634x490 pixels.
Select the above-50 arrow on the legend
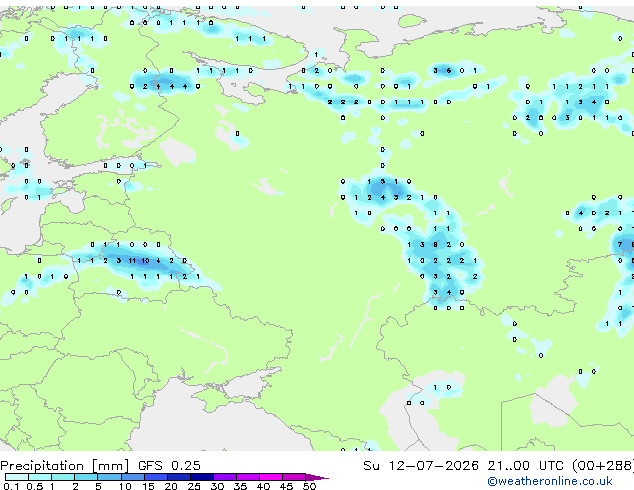coord(317,477)
